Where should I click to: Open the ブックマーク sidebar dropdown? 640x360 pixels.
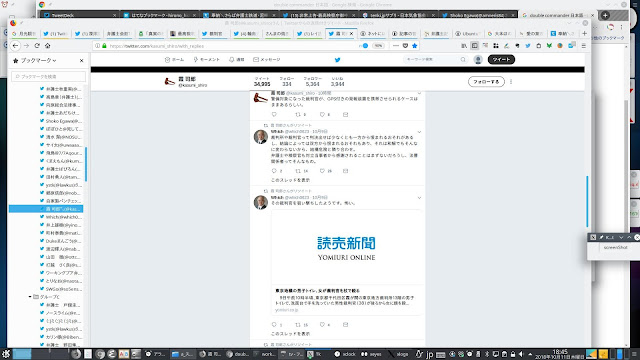pos(35,60)
